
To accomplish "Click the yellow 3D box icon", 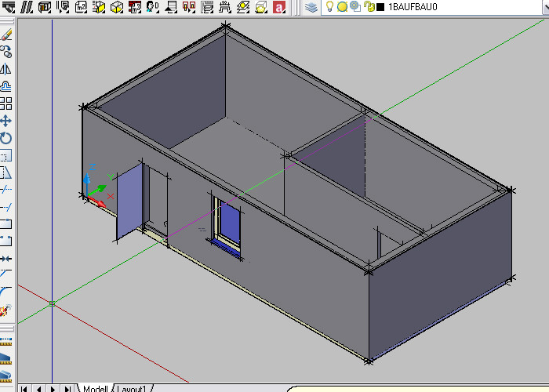I will click(99, 7).
